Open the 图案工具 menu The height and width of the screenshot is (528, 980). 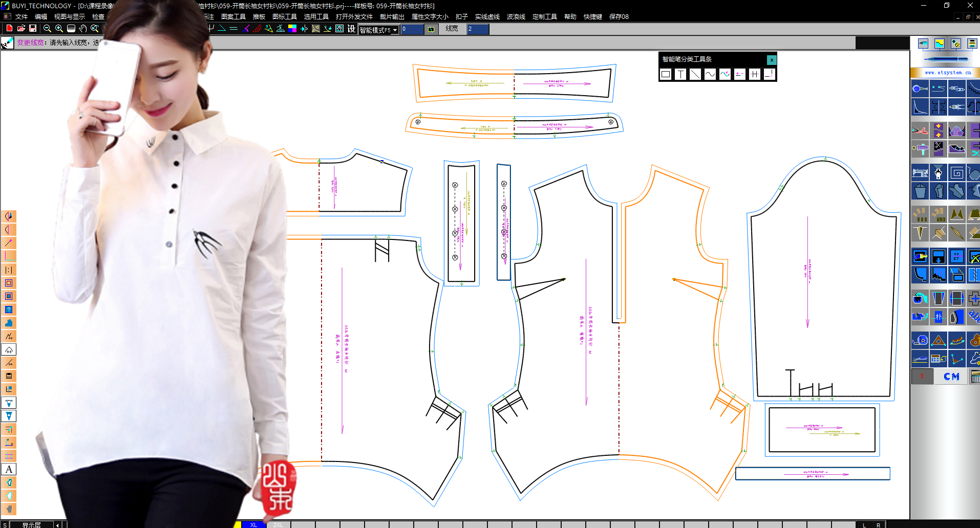click(x=233, y=16)
